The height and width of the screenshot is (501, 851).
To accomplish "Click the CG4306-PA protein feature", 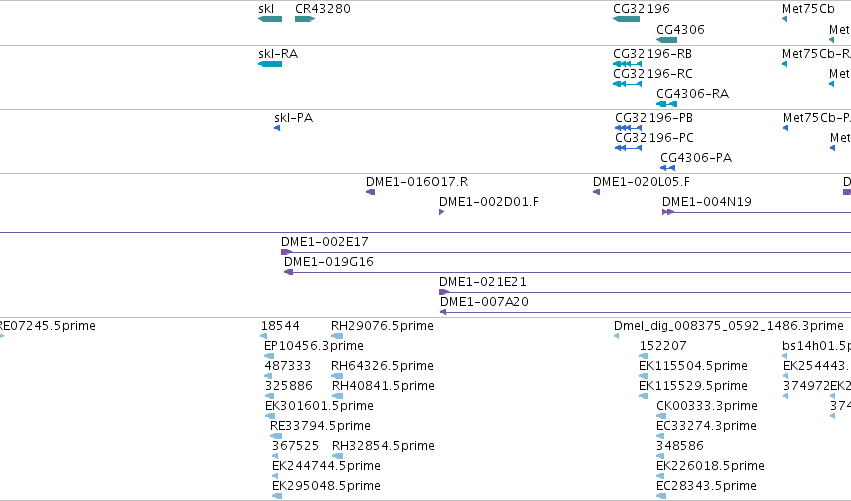I will coord(668,168).
